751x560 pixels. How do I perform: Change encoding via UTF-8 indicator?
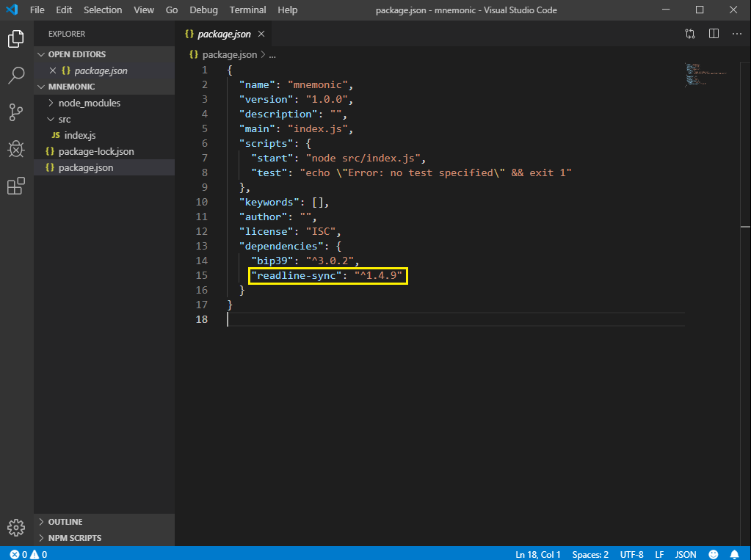coord(631,554)
